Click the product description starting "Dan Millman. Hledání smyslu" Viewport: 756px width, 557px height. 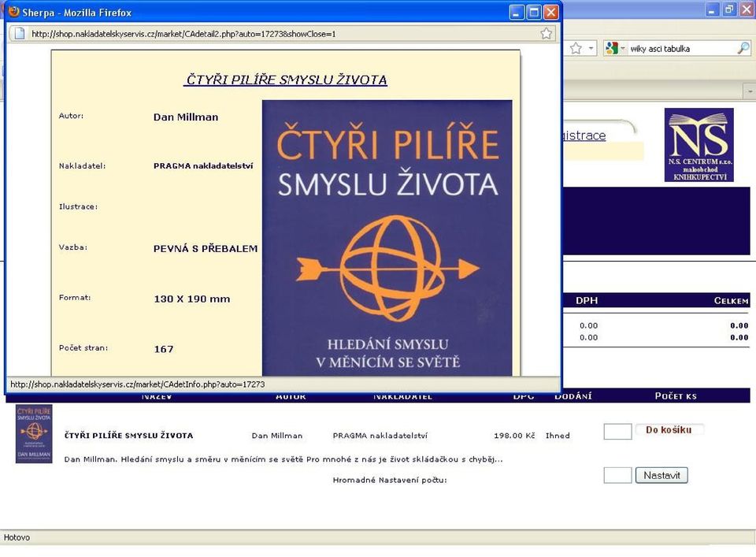coord(283,459)
